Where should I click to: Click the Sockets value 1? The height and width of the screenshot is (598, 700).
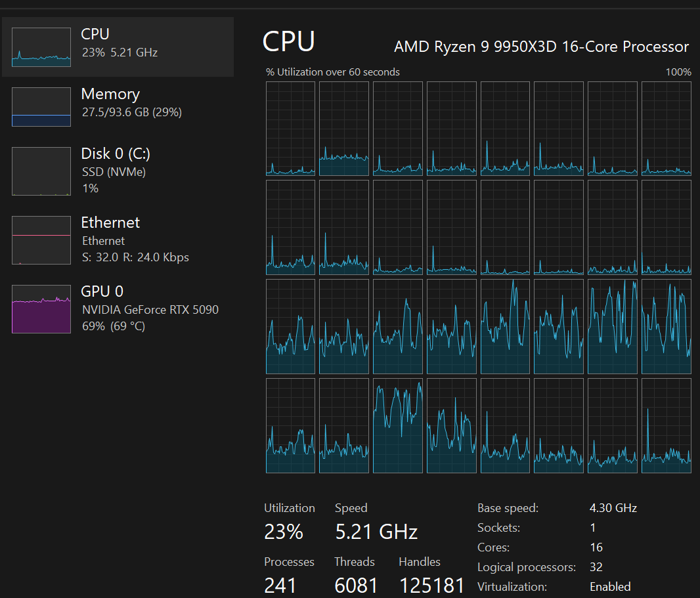coord(593,528)
